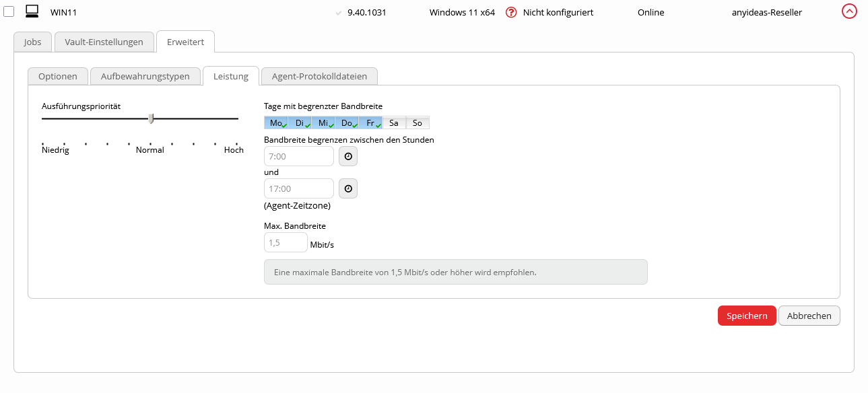The image size is (868, 393).
Task: Open the clock picker for start time
Action: tap(347, 156)
